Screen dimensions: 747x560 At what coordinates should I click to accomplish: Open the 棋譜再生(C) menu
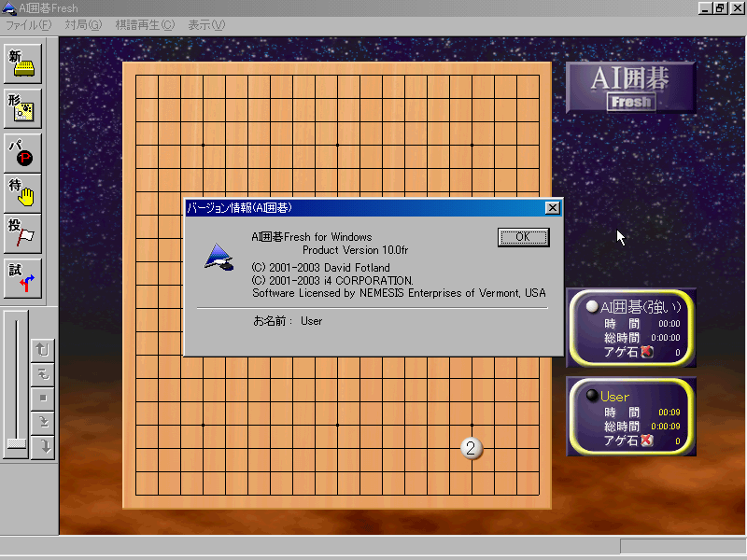point(145,25)
